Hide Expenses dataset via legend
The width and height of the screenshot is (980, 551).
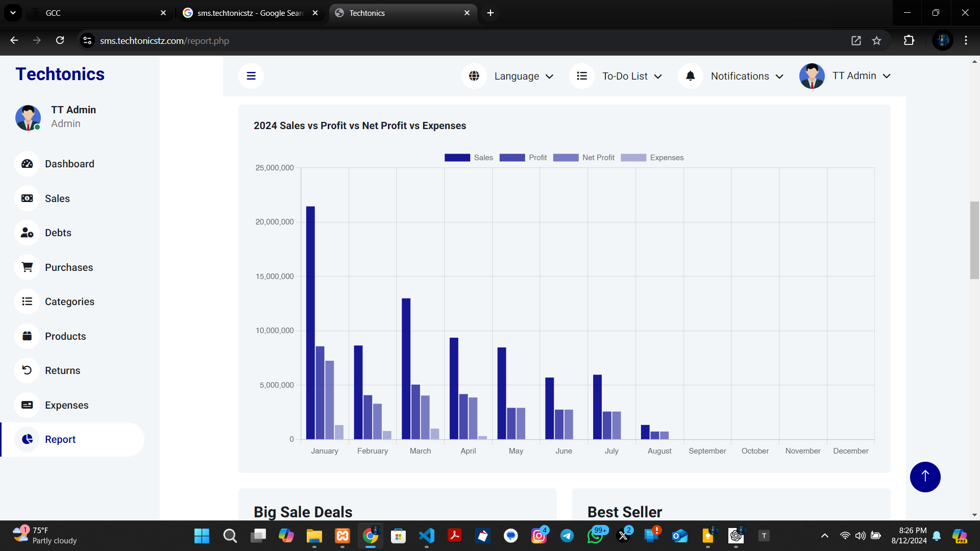coord(666,158)
